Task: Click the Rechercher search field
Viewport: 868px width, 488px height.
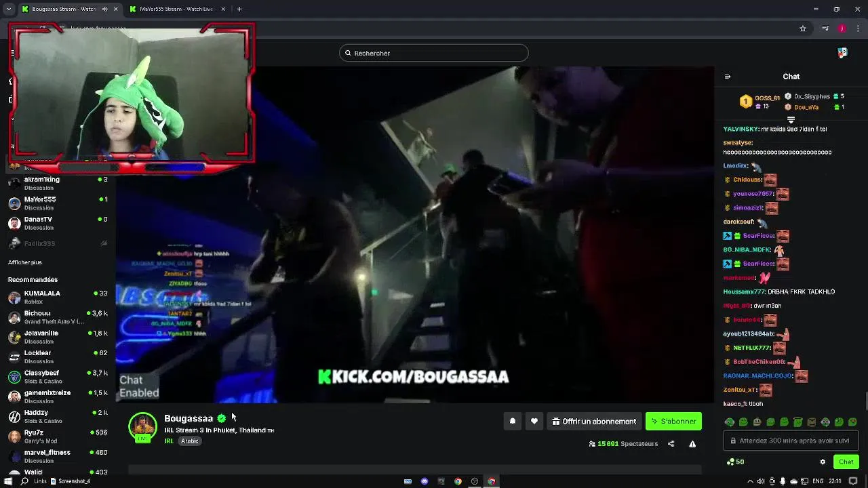Action: [434, 53]
